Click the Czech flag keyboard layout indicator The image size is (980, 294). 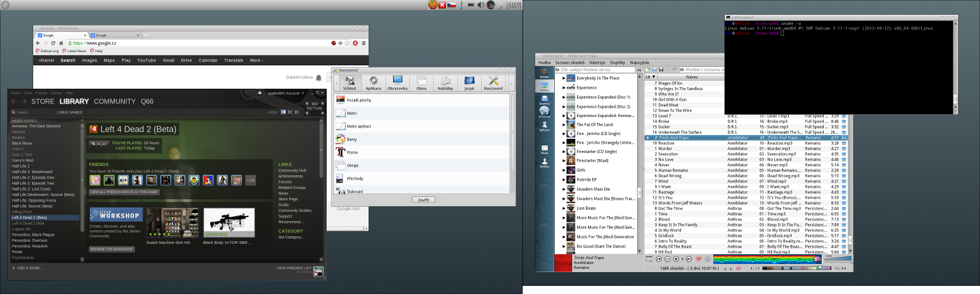451,5
